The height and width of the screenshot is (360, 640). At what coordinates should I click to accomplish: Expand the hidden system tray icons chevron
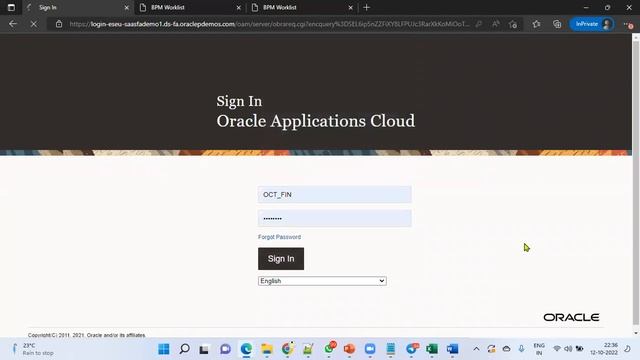point(476,349)
